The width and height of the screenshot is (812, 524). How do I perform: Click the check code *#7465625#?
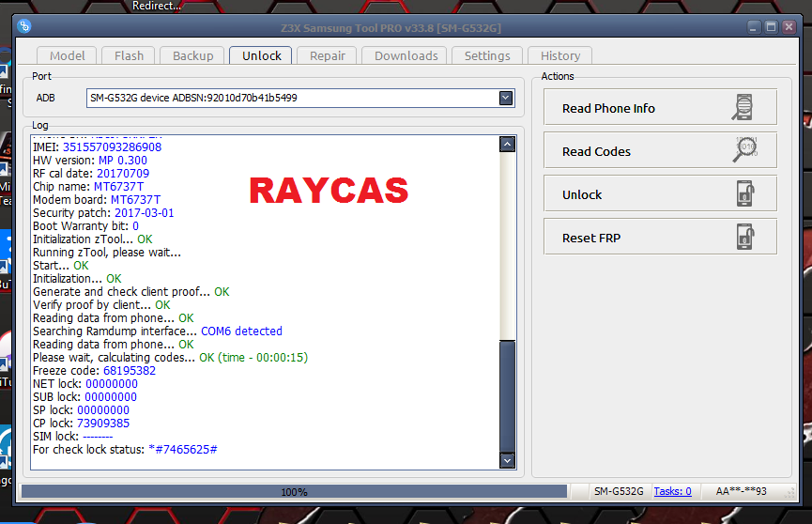183,450
